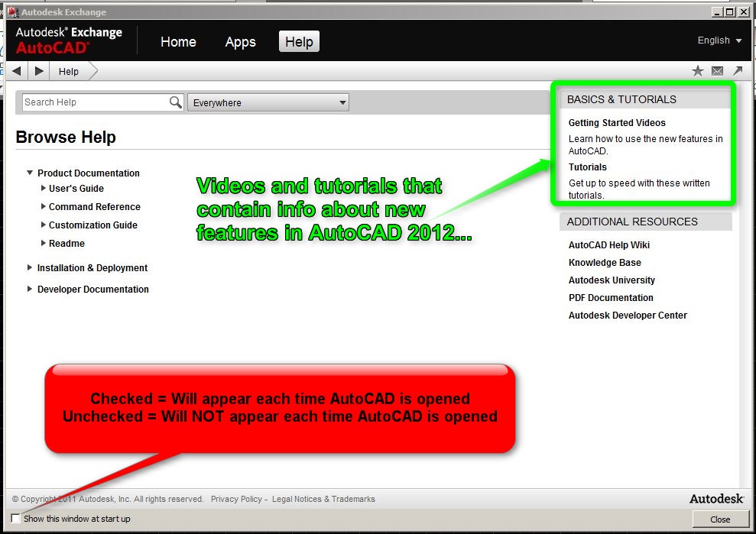Click the search magnifying glass icon
Image resolution: width=756 pixels, height=534 pixels.
coord(175,102)
